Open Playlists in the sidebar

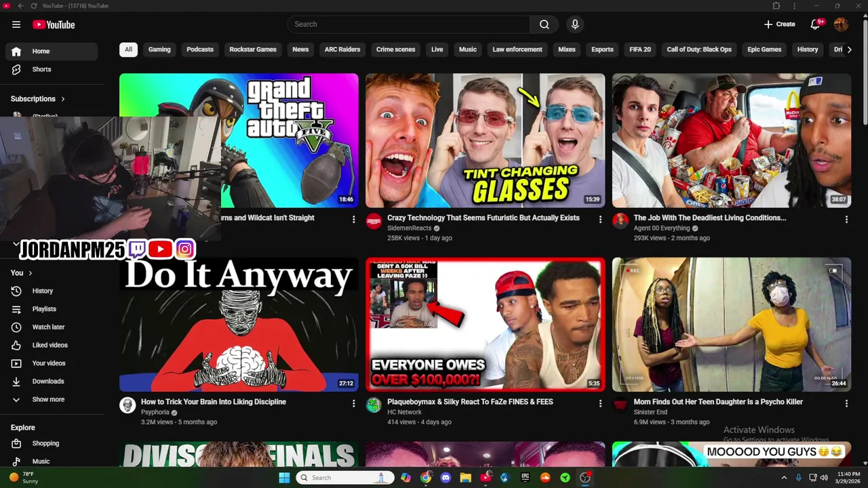coord(52,309)
